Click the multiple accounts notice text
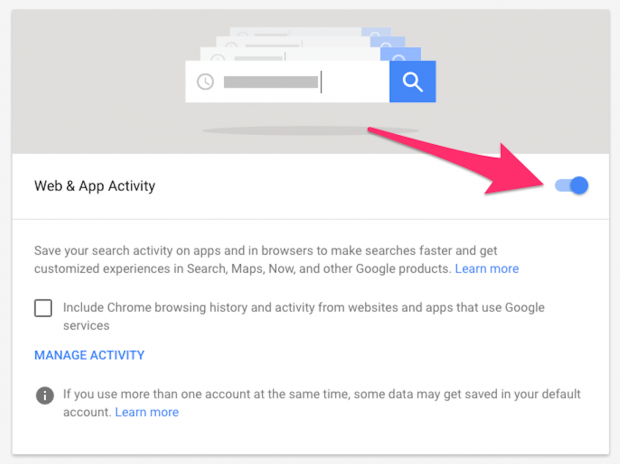Image resolution: width=620 pixels, height=464 pixels. pyautogui.click(x=321, y=403)
